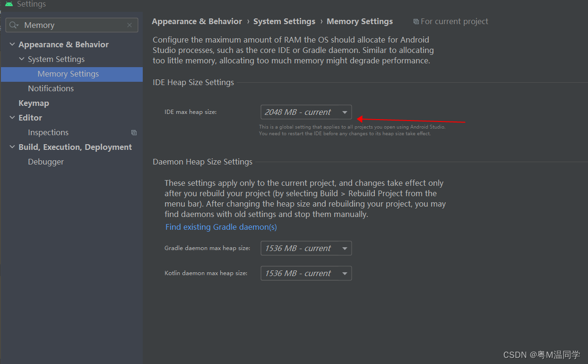
Task: Collapse the Editor section
Action: [12, 117]
